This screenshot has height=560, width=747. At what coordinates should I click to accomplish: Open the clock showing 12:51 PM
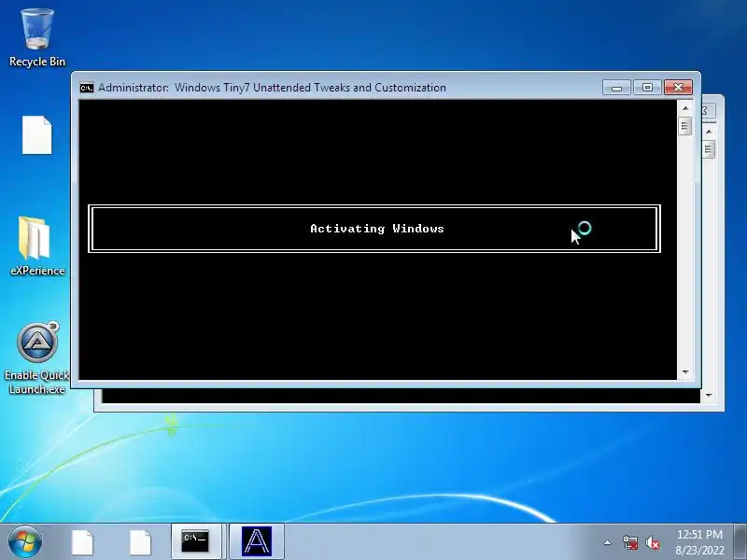pyautogui.click(x=699, y=542)
